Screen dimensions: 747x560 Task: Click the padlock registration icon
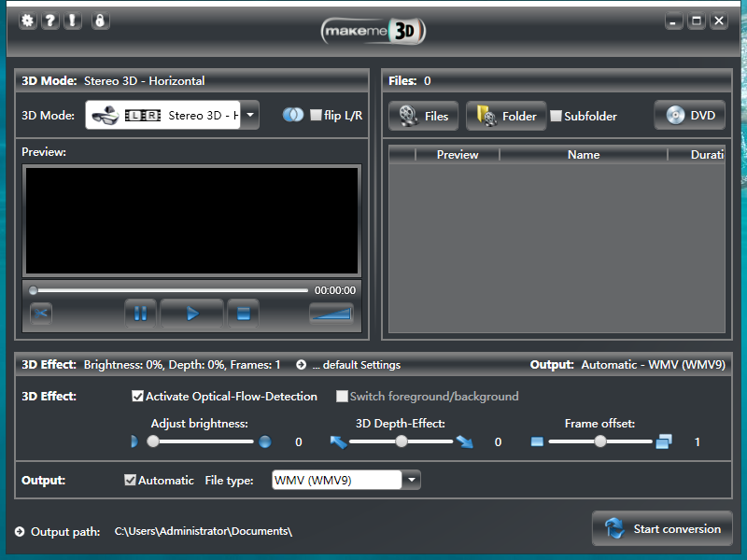pos(100,21)
